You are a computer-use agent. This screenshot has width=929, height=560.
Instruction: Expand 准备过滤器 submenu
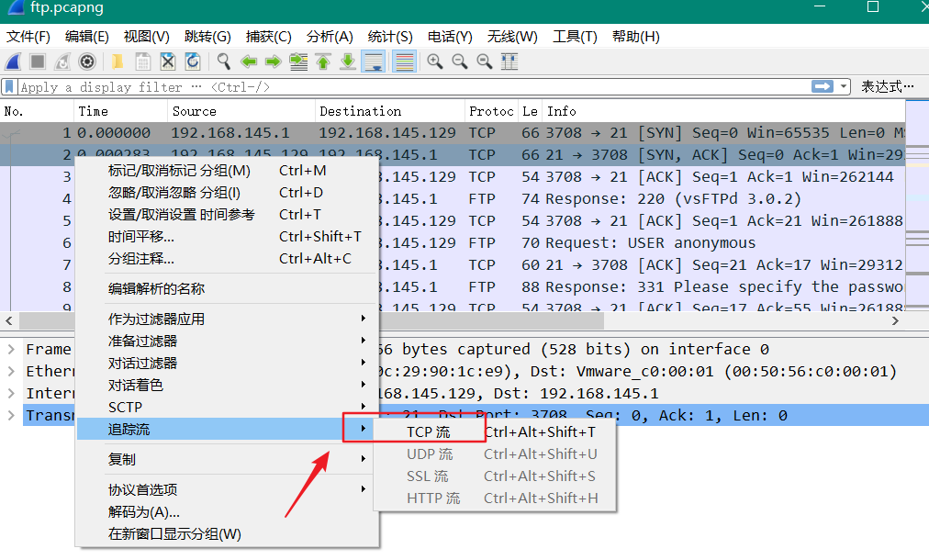point(227,341)
